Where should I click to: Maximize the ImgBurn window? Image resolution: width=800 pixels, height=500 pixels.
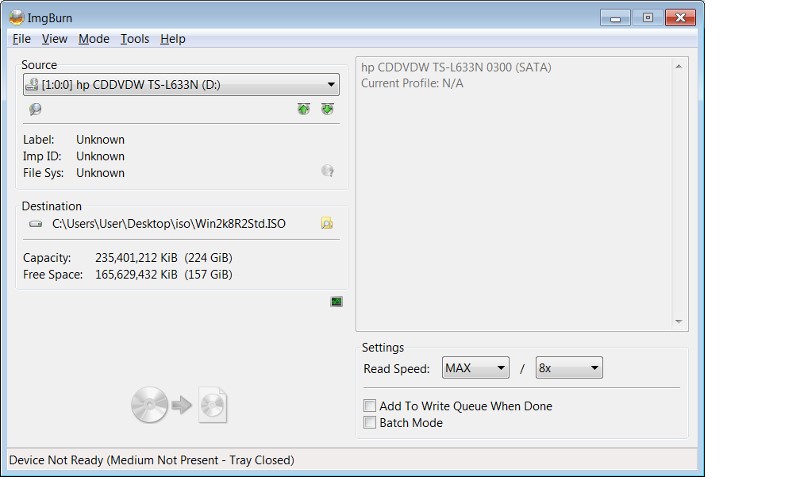click(647, 18)
